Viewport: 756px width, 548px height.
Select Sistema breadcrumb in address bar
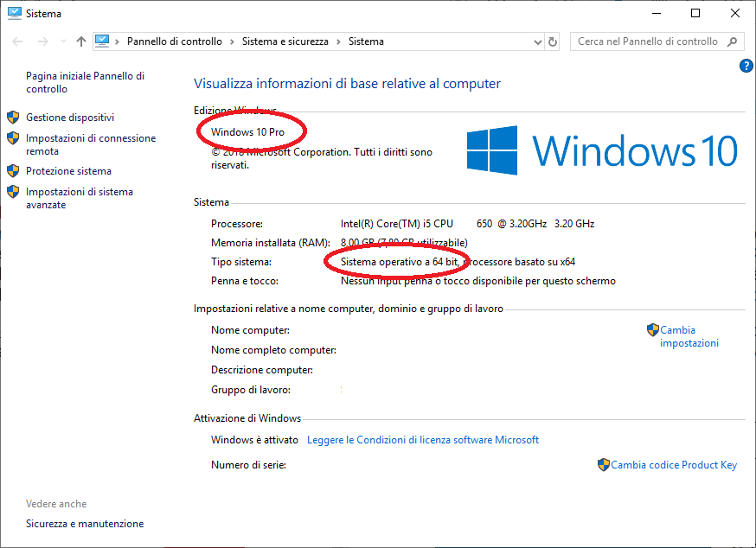tap(366, 41)
